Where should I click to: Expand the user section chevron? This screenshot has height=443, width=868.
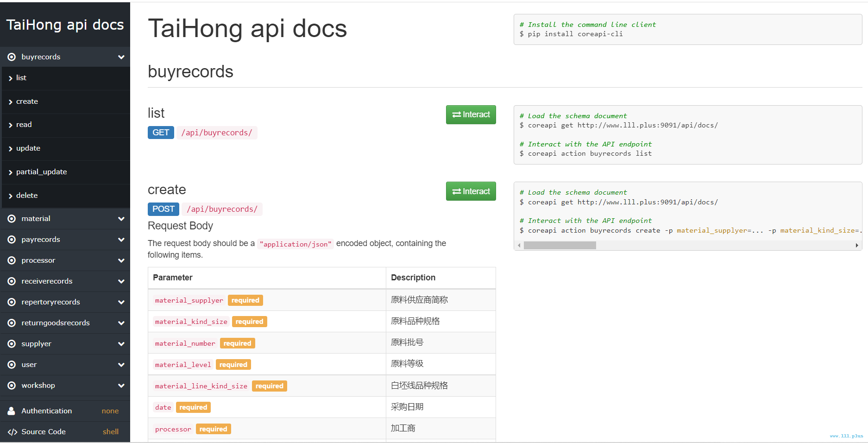pyautogui.click(x=121, y=365)
